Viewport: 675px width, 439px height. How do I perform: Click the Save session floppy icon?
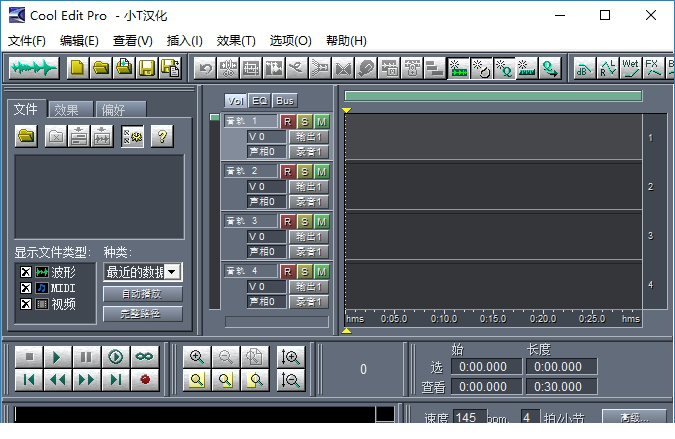click(x=147, y=68)
